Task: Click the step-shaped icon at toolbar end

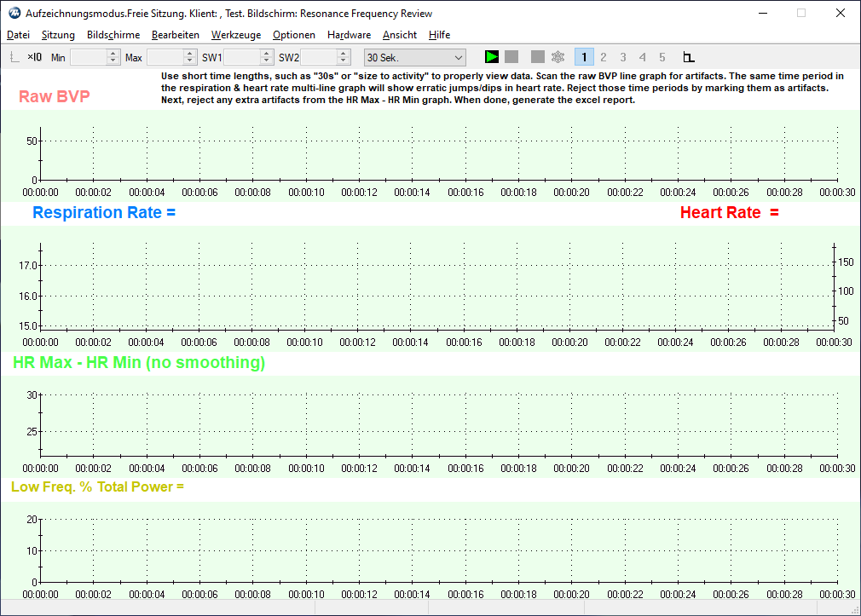Action: [689, 57]
